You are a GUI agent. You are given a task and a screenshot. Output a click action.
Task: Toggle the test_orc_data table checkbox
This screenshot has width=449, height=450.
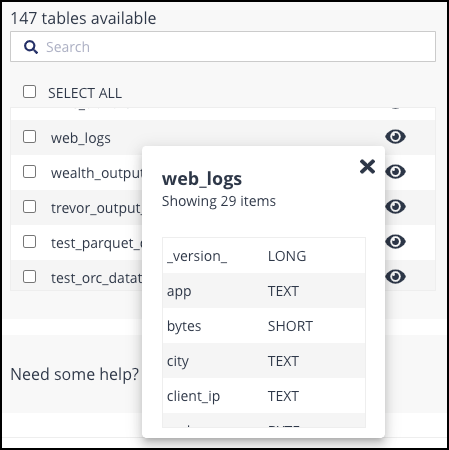pos(30,277)
